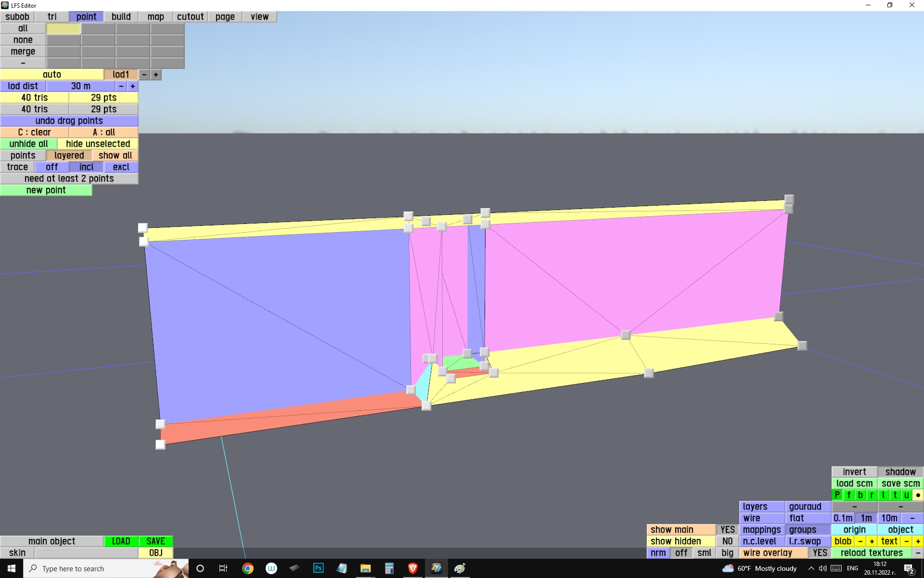Decrease lod1 level with minus button
The width and height of the screenshot is (924, 578).
(144, 75)
